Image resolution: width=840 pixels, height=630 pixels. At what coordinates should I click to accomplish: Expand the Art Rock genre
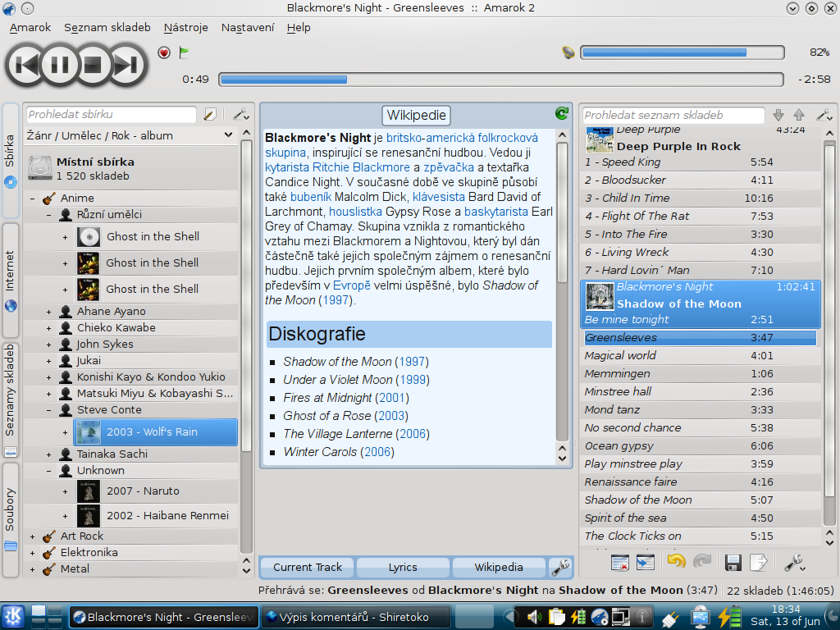[32, 536]
